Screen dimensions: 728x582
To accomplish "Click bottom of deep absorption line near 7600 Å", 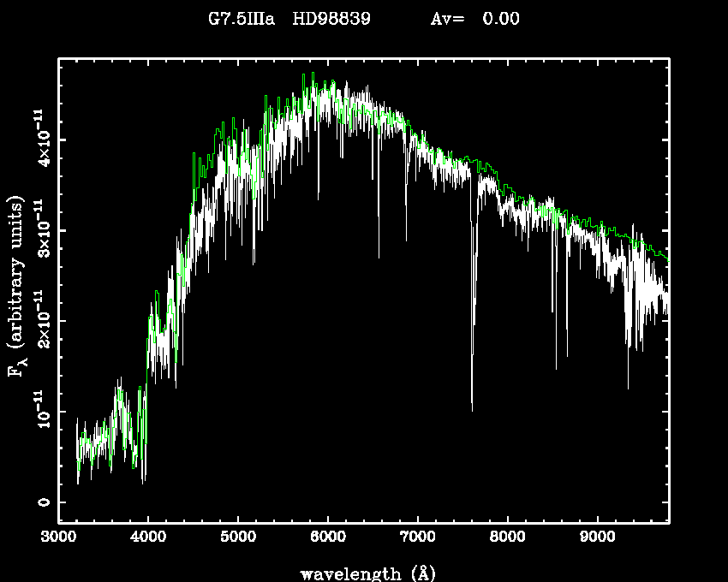I will pos(472,409).
